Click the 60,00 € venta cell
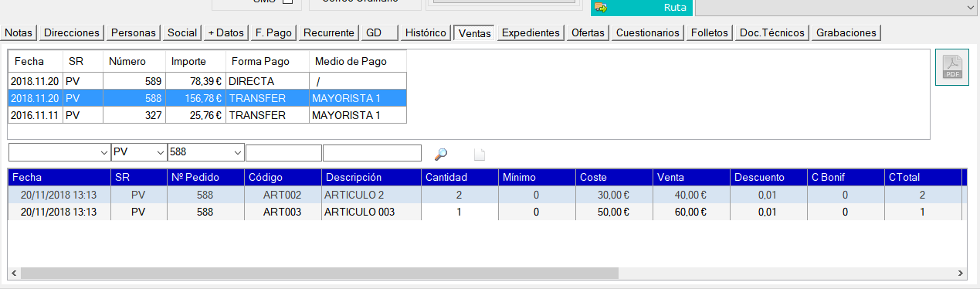The width and height of the screenshot is (980, 289). (691, 212)
